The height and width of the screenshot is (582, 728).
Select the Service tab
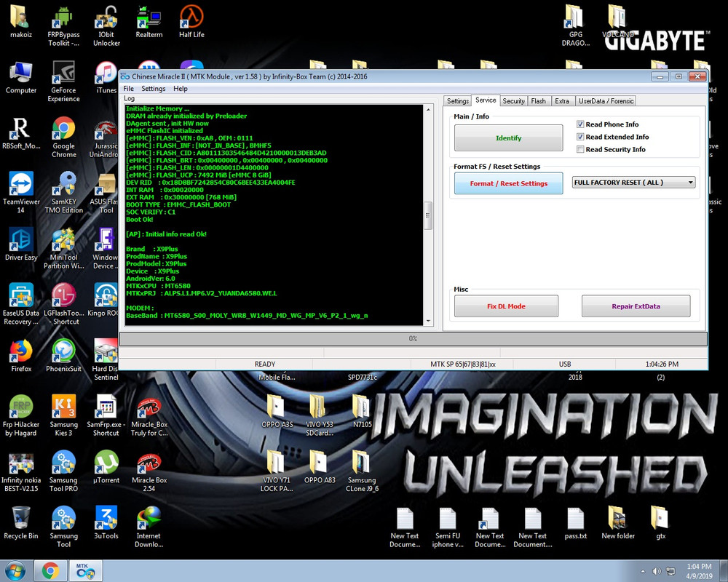tap(486, 100)
